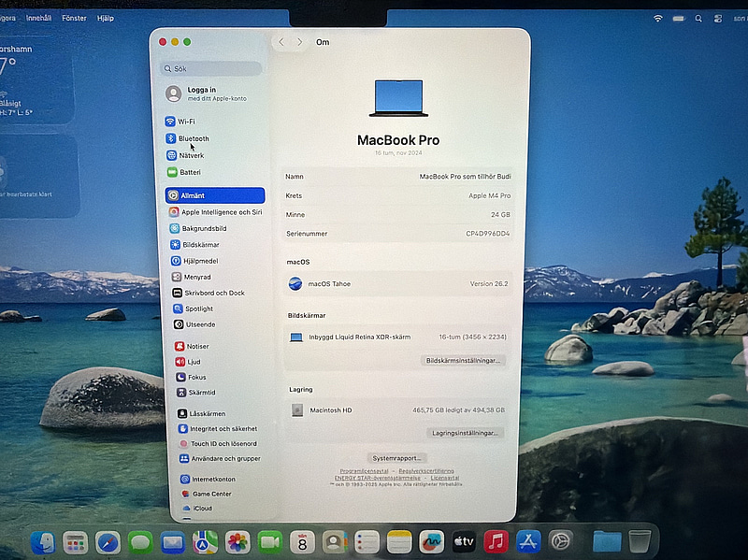
Task: Launch Safari from the Dock
Action: pos(108,541)
